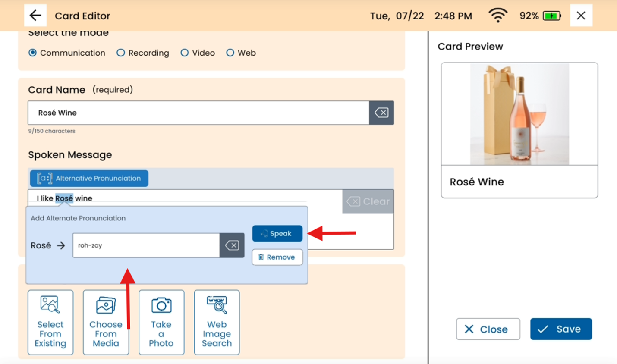Save the Rosé Wine card
This screenshot has width=617, height=364.
[560, 329]
